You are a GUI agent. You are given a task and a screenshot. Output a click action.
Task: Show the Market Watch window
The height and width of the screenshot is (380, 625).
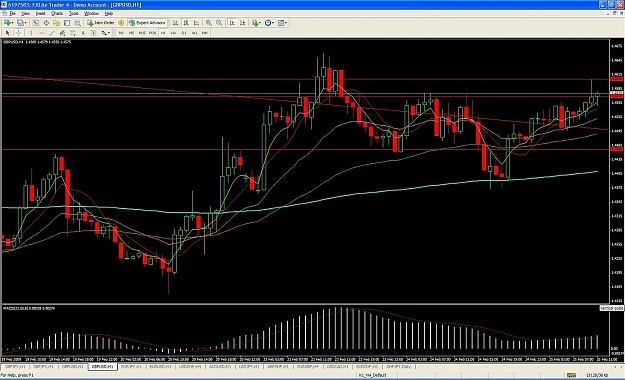tap(35, 23)
